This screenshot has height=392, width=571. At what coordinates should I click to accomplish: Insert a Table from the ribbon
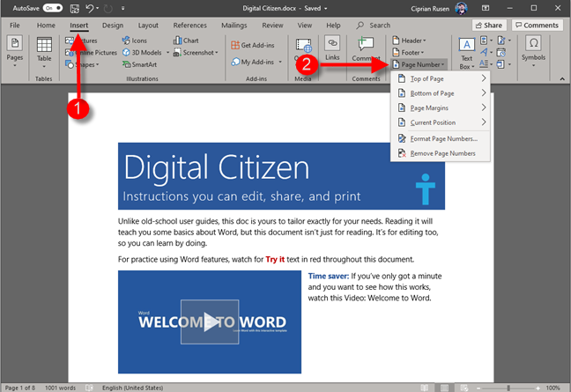[x=44, y=52]
